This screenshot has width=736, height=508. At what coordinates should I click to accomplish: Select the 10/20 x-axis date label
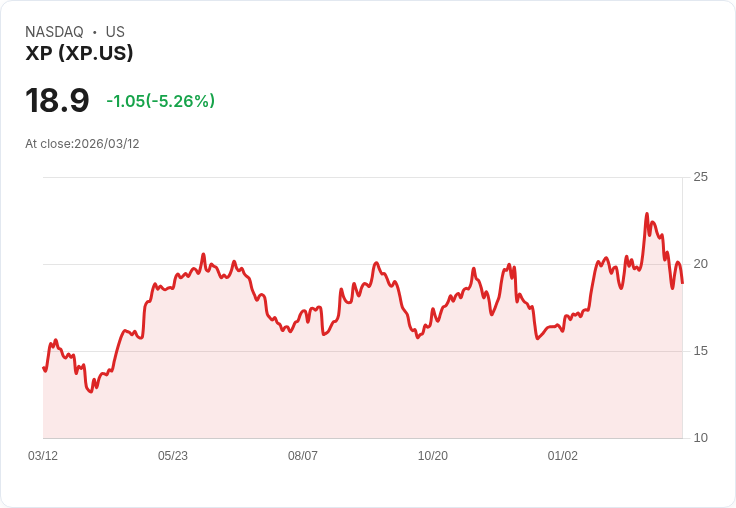433,456
